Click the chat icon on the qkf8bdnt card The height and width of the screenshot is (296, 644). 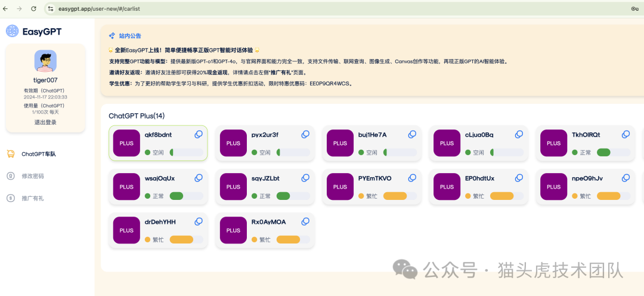point(199,134)
